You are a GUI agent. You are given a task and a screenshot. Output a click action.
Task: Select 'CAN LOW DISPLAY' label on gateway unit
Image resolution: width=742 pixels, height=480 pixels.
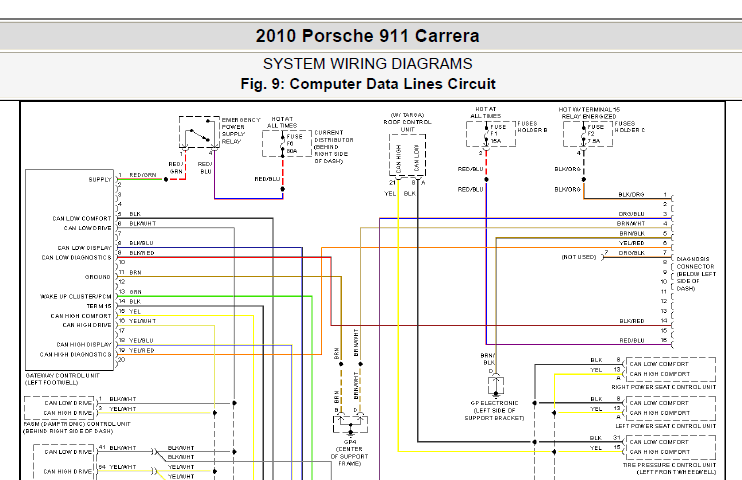click(x=84, y=248)
